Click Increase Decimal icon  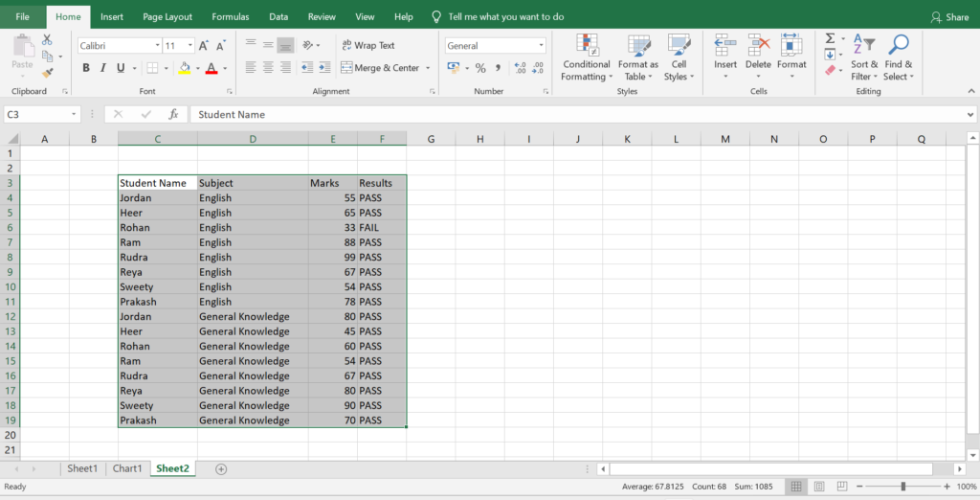tap(520, 68)
